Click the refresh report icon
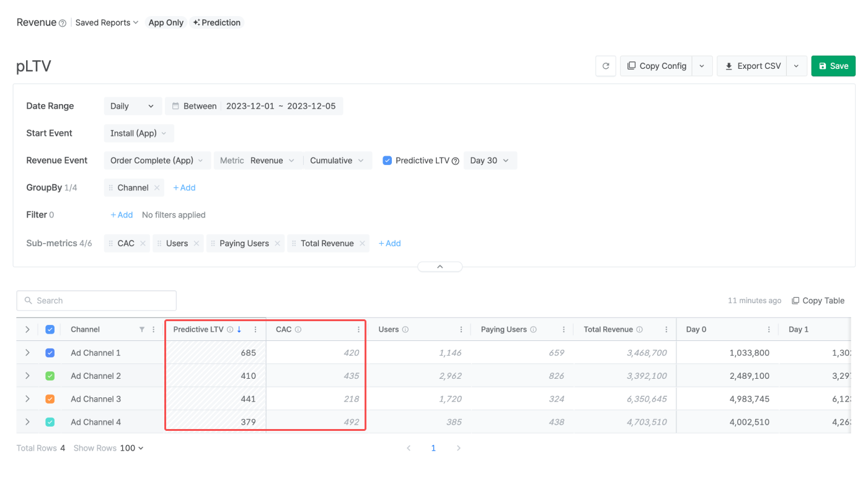 pyautogui.click(x=606, y=66)
